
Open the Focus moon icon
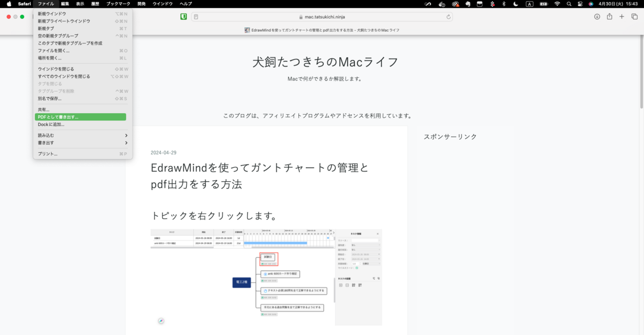516,4
